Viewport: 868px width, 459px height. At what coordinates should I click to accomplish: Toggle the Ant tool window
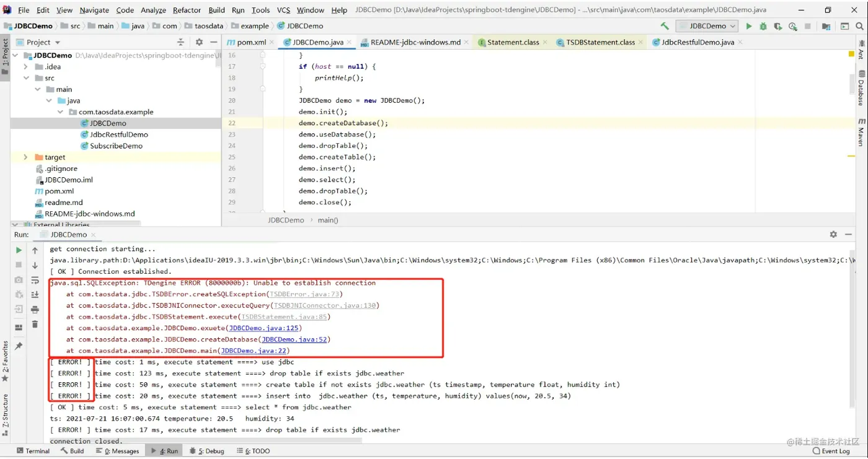pyautogui.click(x=862, y=49)
